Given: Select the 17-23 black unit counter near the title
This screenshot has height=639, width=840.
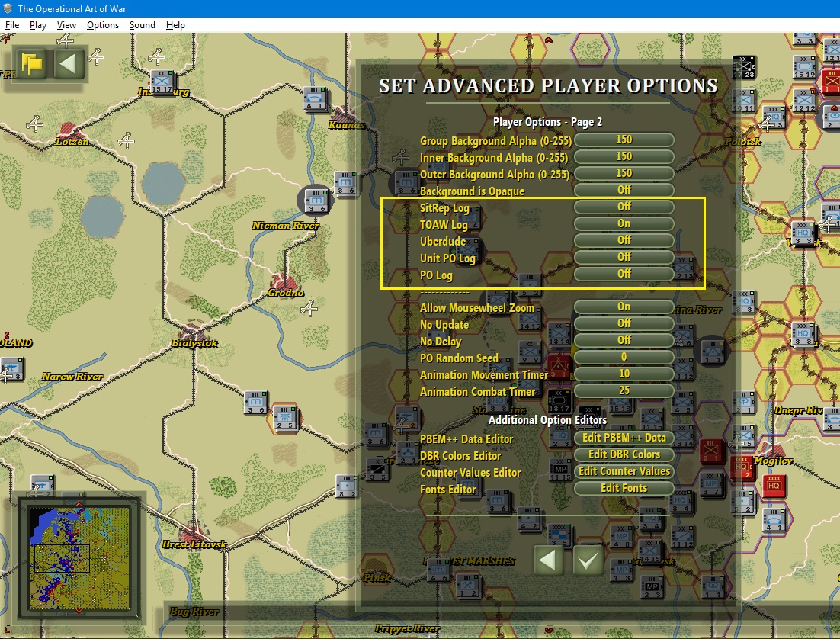Looking at the screenshot, I should (x=744, y=67).
